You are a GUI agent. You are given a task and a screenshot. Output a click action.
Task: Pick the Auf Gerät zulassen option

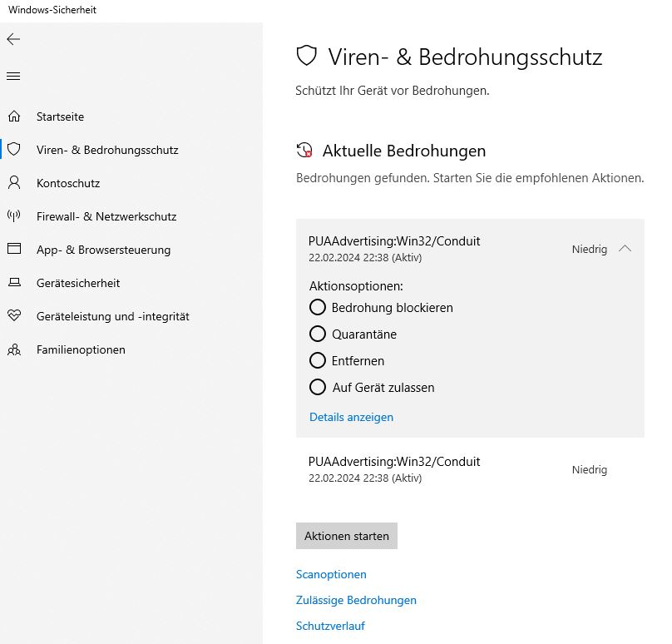(x=318, y=387)
